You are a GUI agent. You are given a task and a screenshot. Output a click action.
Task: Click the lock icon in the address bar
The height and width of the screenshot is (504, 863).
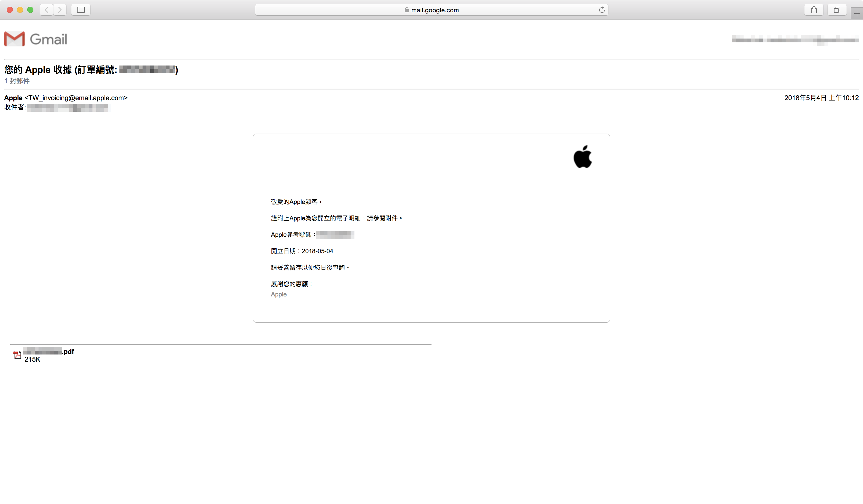click(407, 10)
